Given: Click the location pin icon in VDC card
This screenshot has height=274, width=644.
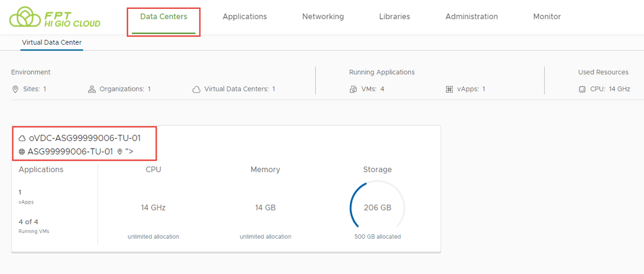Looking at the screenshot, I should [119, 152].
